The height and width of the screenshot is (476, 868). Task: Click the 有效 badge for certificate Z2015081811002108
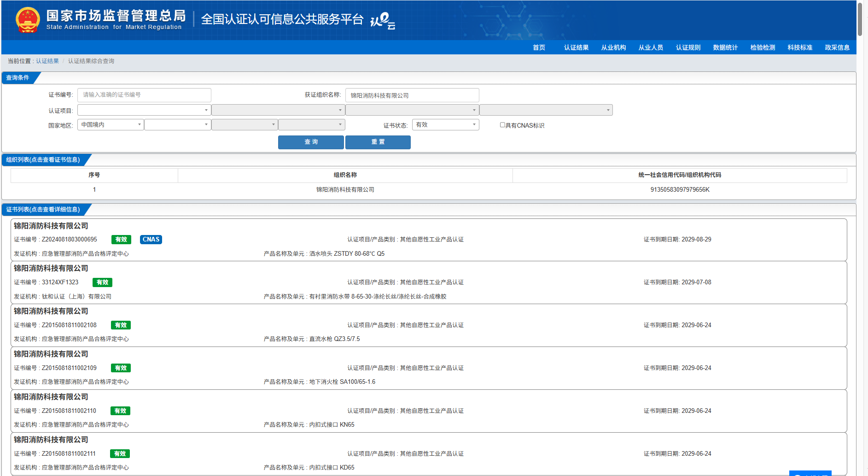pos(121,325)
